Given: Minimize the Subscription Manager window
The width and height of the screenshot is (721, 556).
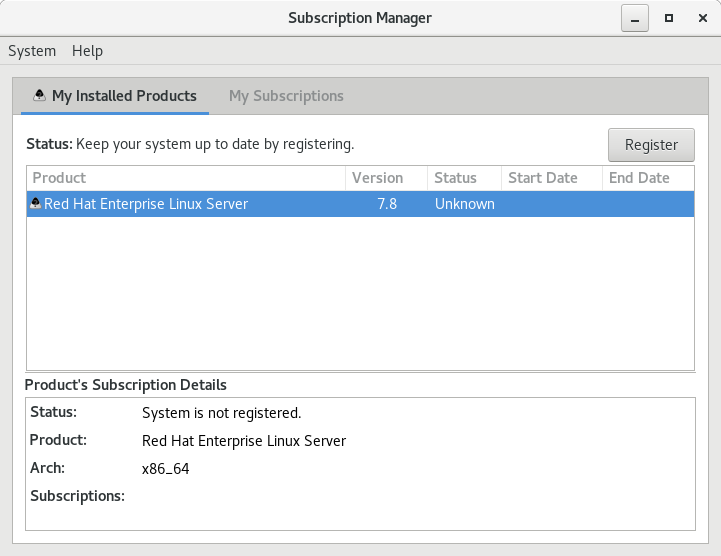Looking at the screenshot, I should [x=634, y=19].
